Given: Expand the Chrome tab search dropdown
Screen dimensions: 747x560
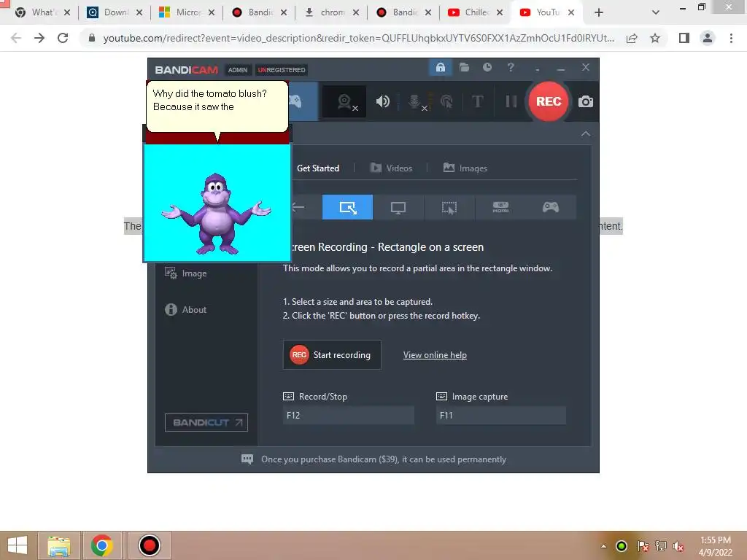Looking at the screenshot, I should pos(656,12).
